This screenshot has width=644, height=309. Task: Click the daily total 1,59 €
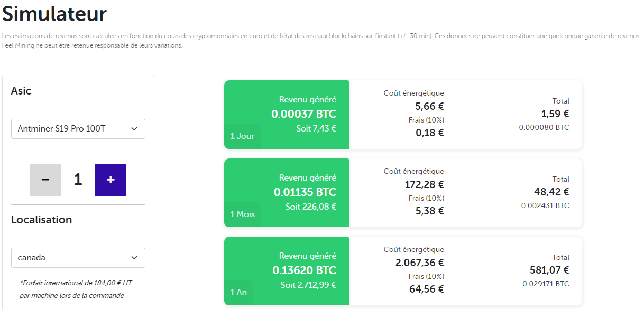[x=555, y=114]
